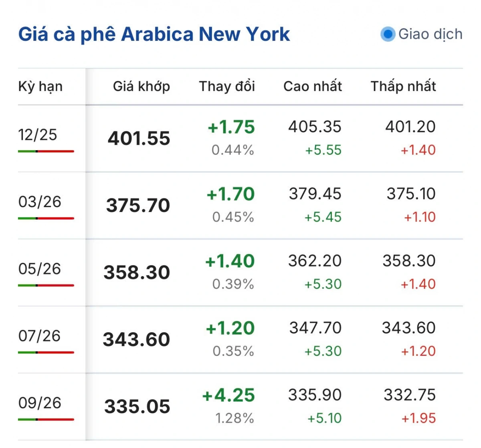The height and width of the screenshot is (448, 481).
Task: Click the Giao dịch label
Action: tap(430, 34)
